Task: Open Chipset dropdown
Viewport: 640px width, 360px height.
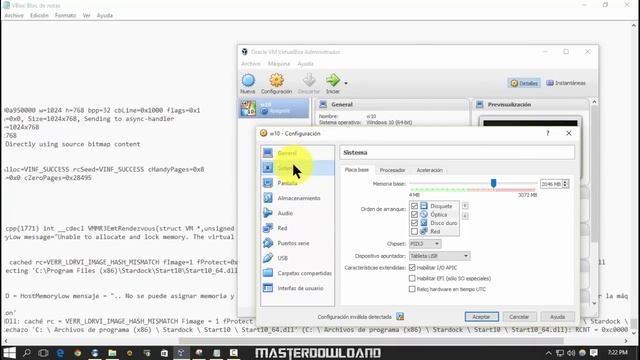Action: pyautogui.click(x=425, y=244)
